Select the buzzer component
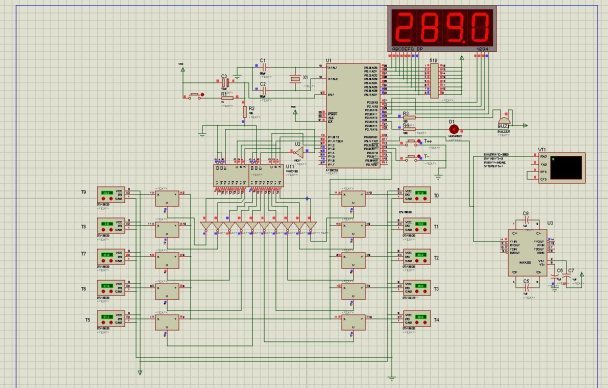 point(503,120)
